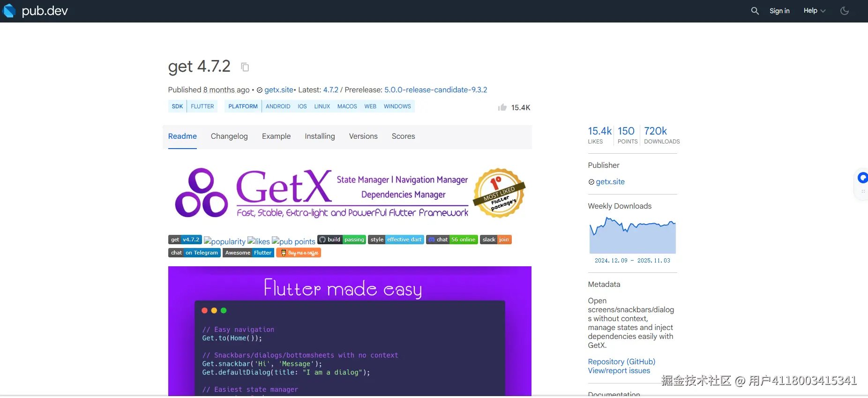Open the Repository (GitHub) link
Image resolution: width=868 pixels, height=398 pixels.
pos(621,362)
